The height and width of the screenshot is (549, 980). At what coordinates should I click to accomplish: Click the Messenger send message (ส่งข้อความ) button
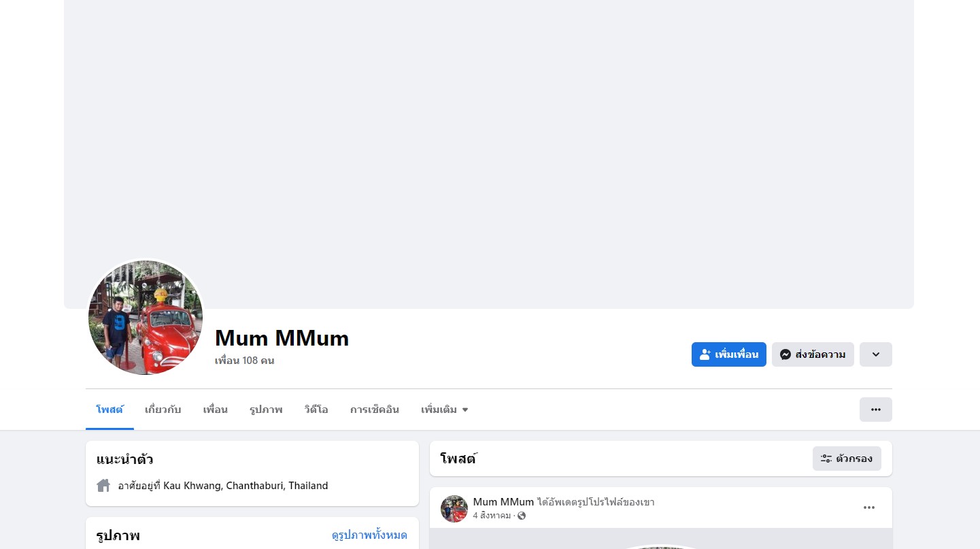coord(812,354)
